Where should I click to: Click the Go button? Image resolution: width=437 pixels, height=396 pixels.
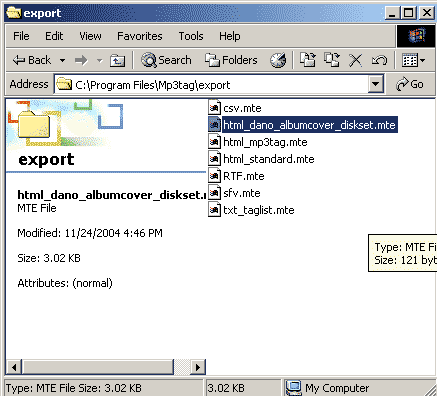pos(410,84)
